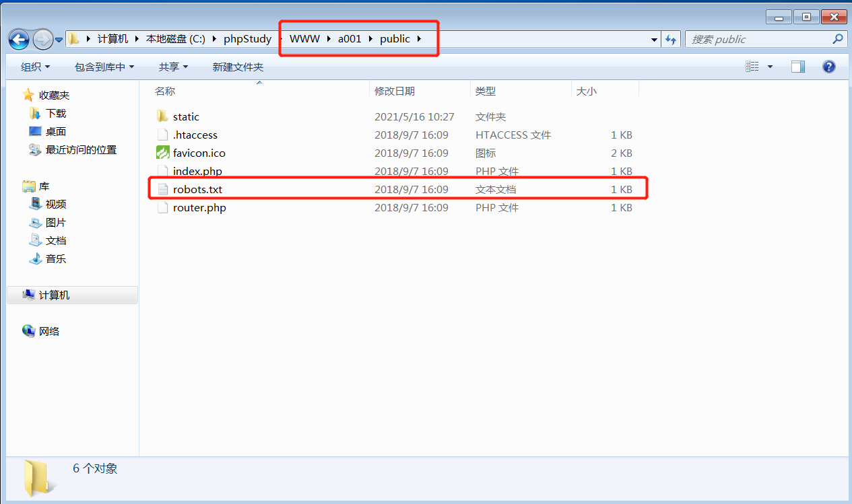The height and width of the screenshot is (504, 852).
Task: Select the robots.txt file icon
Action: [x=162, y=189]
